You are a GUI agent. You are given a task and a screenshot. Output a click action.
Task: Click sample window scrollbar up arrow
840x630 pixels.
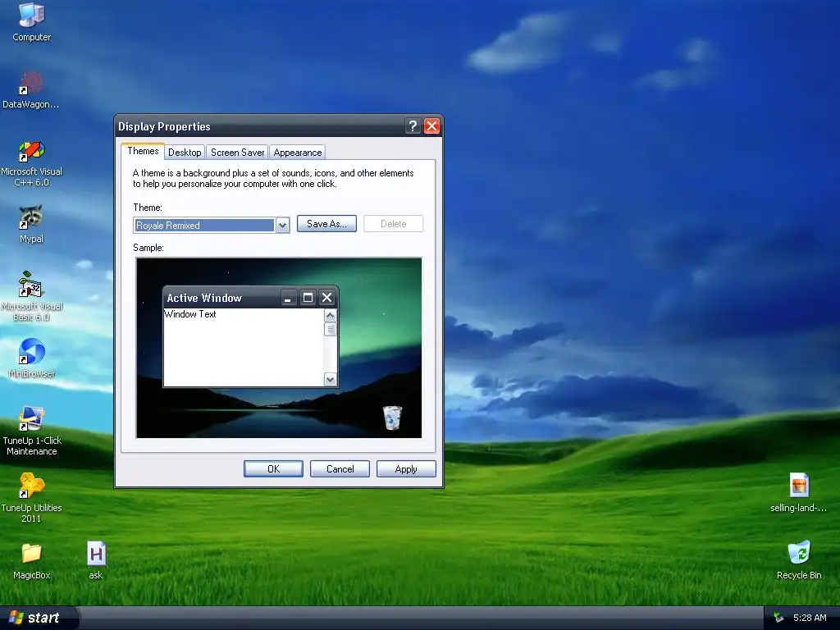(x=330, y=315)
